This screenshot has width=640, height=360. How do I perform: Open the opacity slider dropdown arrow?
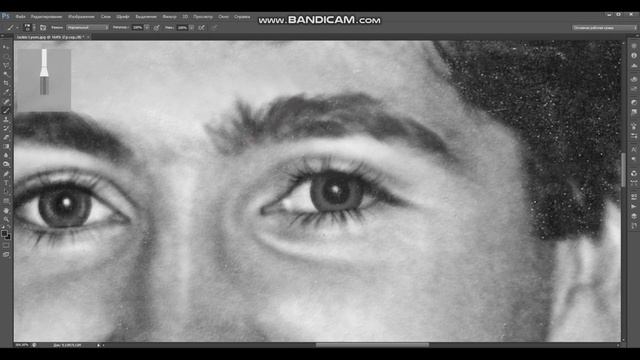147,28
